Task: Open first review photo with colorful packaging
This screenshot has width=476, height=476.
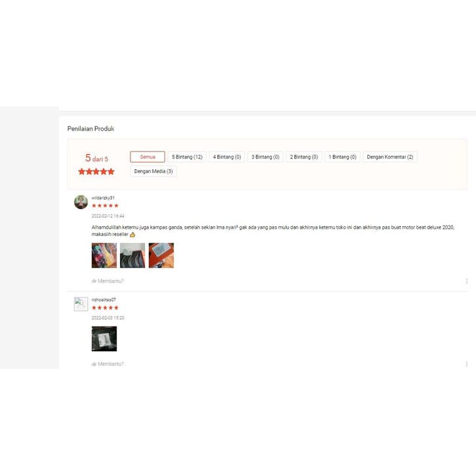Action: coord(104,255)
